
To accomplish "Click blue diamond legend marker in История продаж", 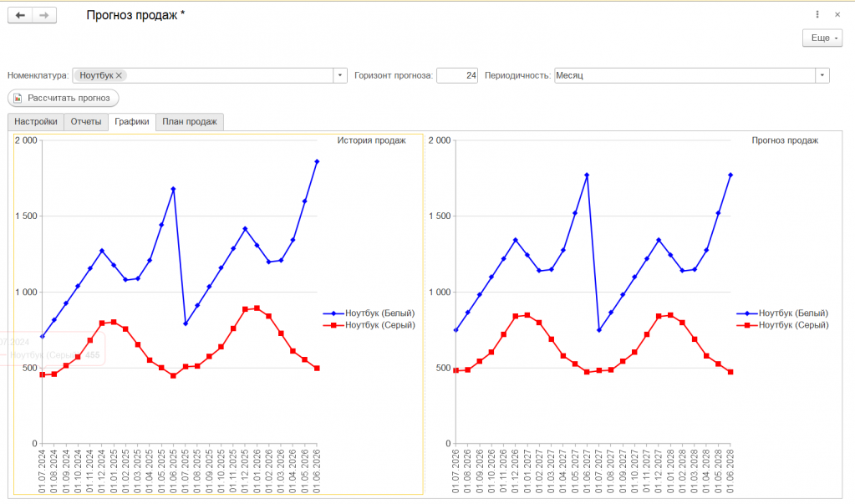I will [333, 313].
